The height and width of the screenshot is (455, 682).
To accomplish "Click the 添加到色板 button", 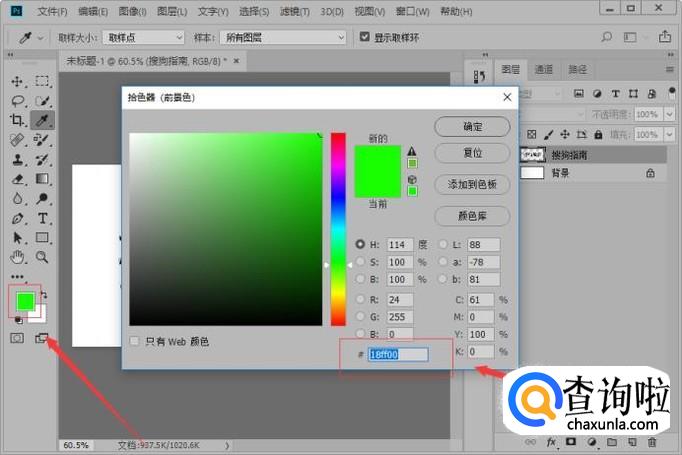I will pos(472,184).
